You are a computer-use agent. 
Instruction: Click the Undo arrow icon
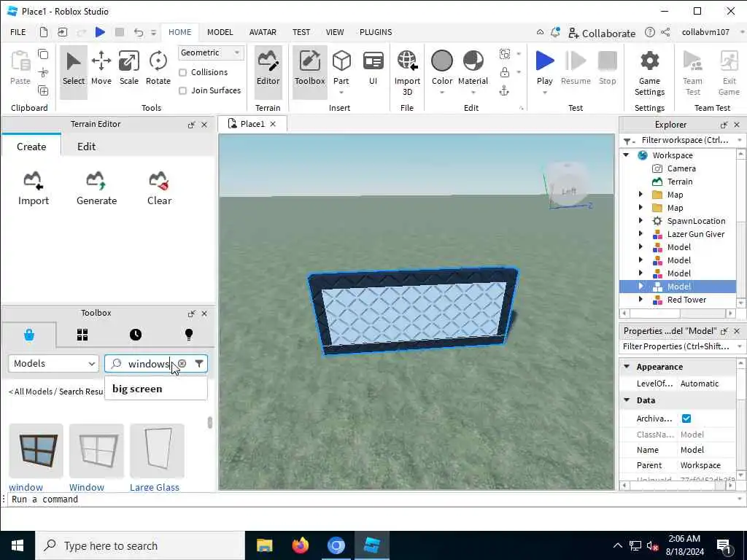click(x=138, y=32)
